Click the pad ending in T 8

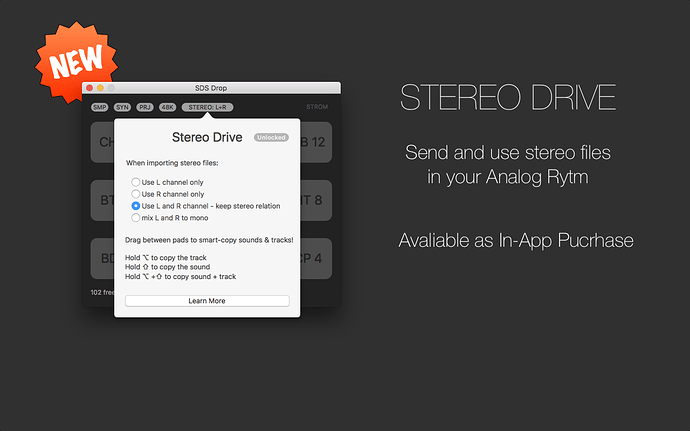316,200
